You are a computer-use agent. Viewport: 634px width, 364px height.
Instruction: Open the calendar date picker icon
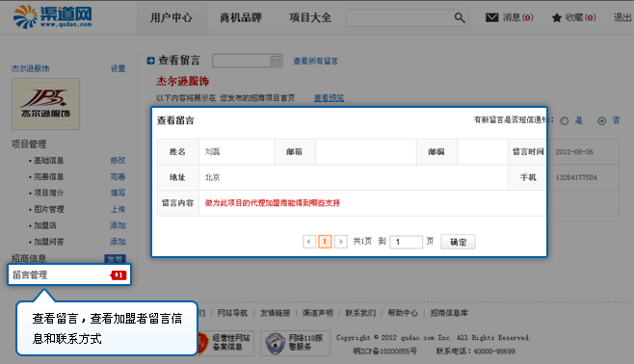point(276,61)
